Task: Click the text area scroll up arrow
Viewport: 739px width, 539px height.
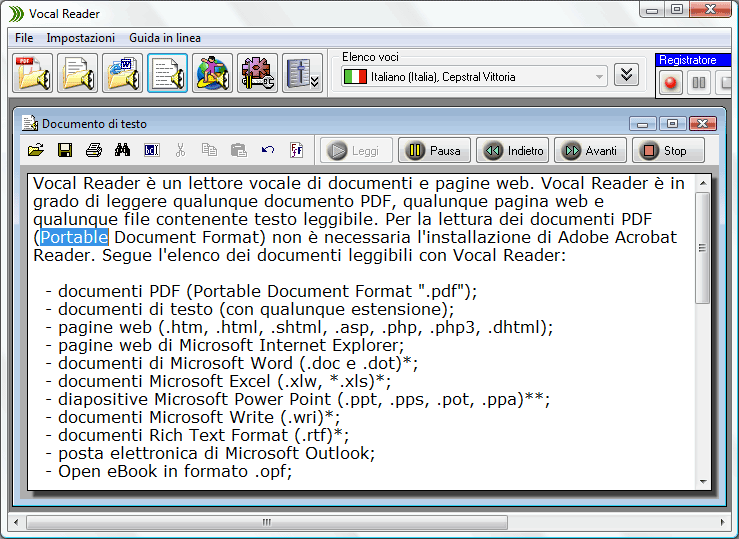Action: (x=703, y=183)
